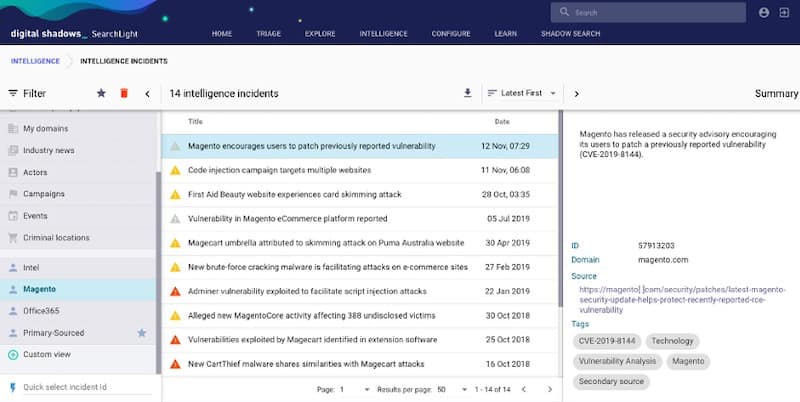Click the log out icon
The image size is (800, 402).
tap(784, 13)
